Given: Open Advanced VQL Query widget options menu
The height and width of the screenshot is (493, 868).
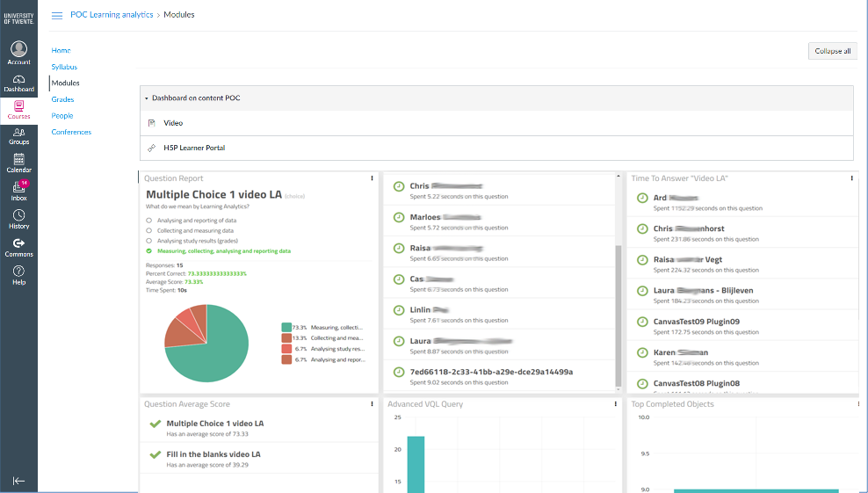Looking at the screenshot, I should click(616, 404).
